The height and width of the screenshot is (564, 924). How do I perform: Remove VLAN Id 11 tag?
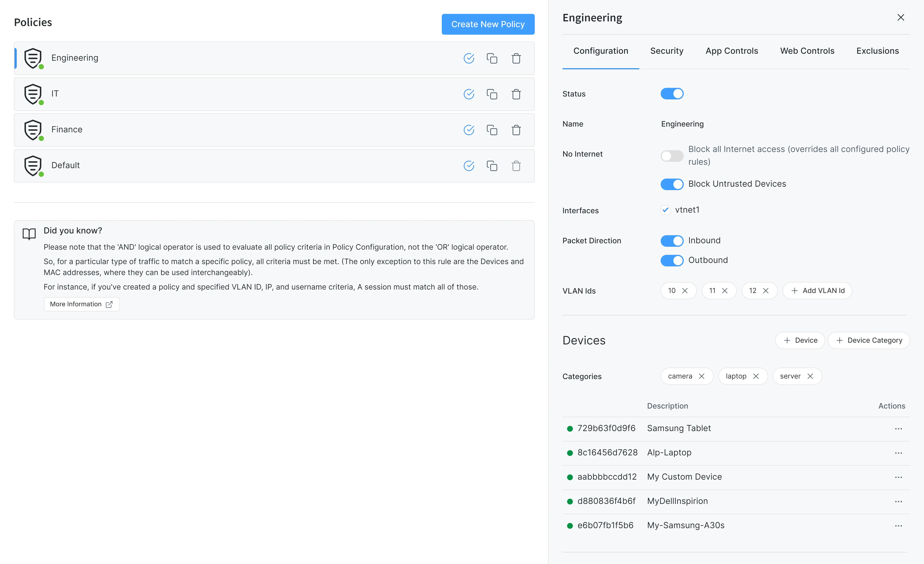pos(724,291)
